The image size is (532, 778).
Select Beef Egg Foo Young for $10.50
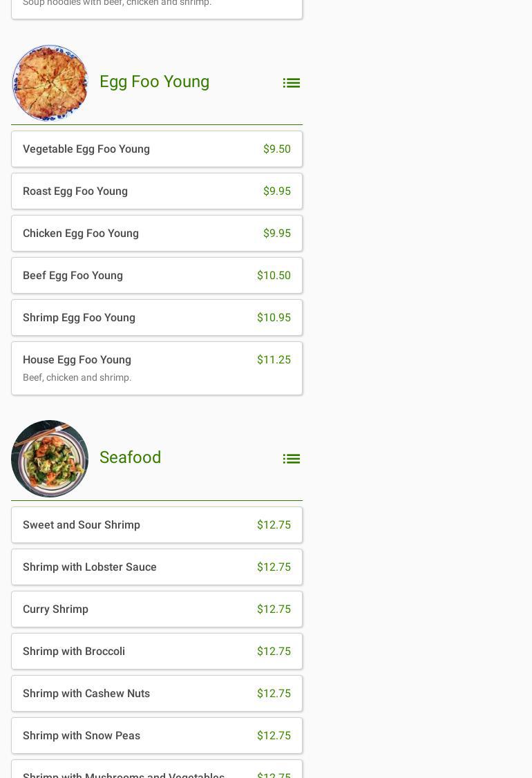(156, 276)
